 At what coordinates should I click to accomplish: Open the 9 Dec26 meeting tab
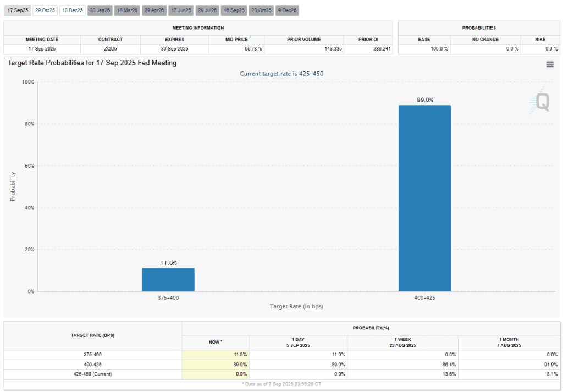(x=287, y=10)
